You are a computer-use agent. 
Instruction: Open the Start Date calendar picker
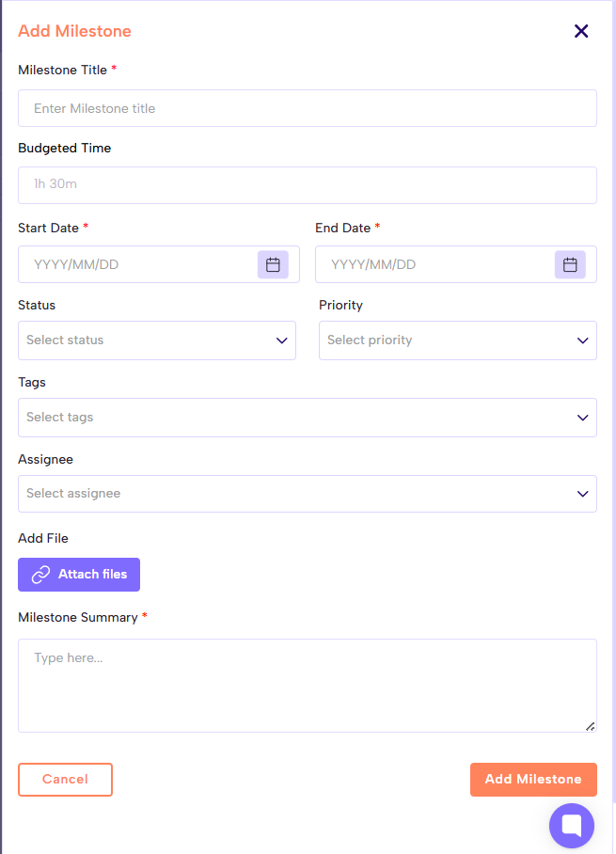[273, 265]
